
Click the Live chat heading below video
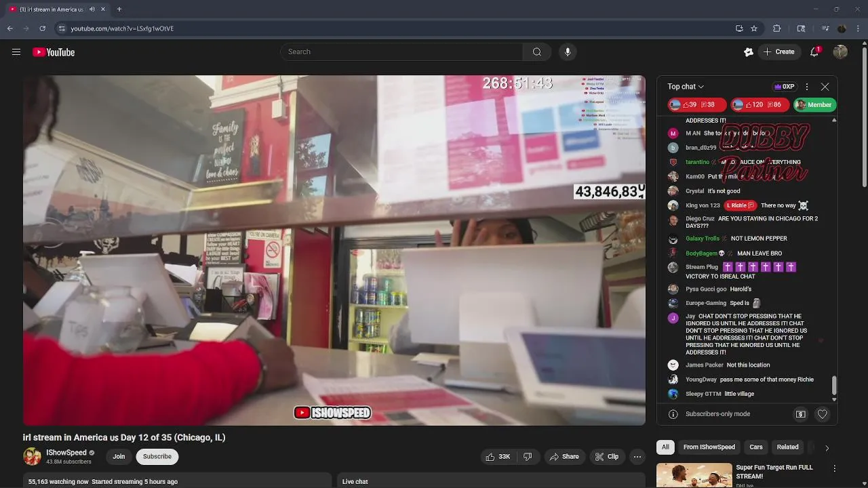(x=355, y=482)
